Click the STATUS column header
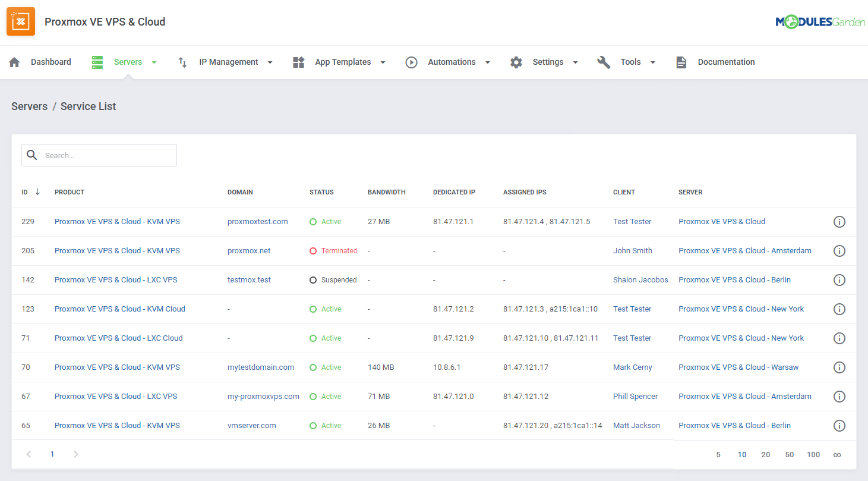 [x=321, y=192]
